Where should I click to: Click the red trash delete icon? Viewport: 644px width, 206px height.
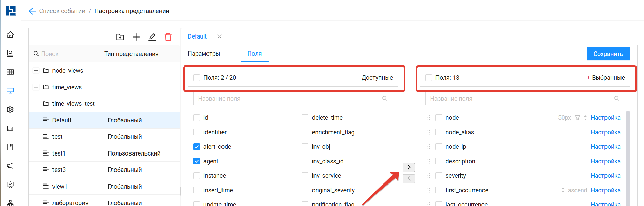[x=168, y=37]
